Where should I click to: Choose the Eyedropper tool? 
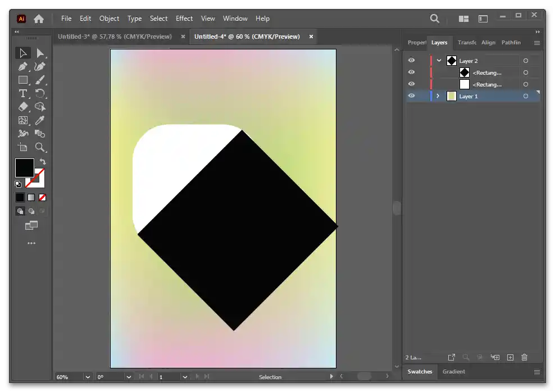[40, 120]
